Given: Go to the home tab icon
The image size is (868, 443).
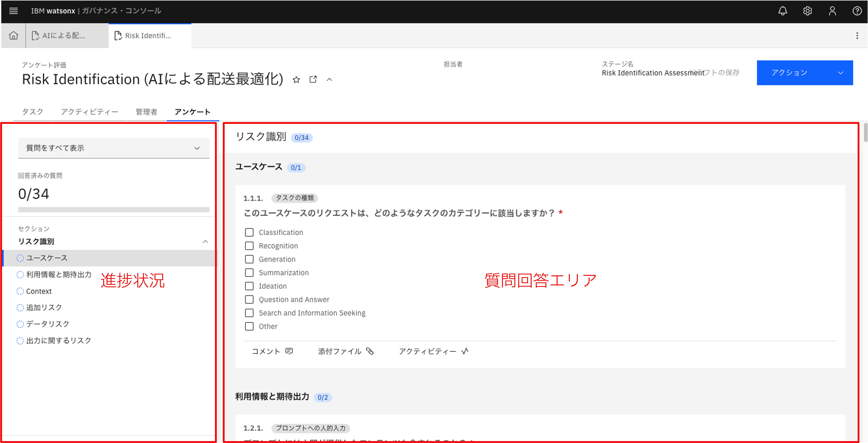Looking at the screenshot, I should pos(14,35).
